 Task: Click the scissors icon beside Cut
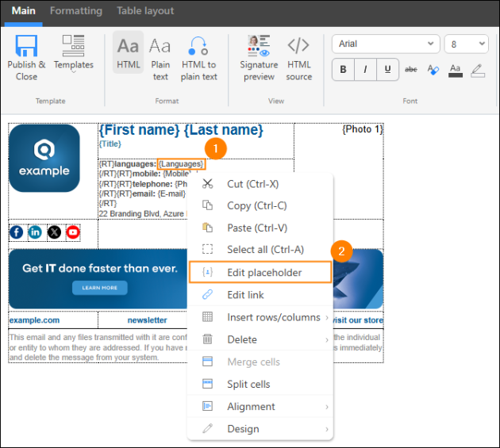pos(208,183)
